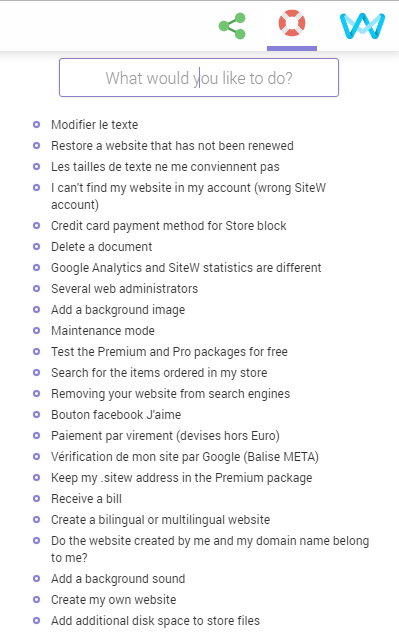This screenshot has height=632, width=399.
Task: Open the lifebuoy help tab
Action: click(x=292, y=23)
